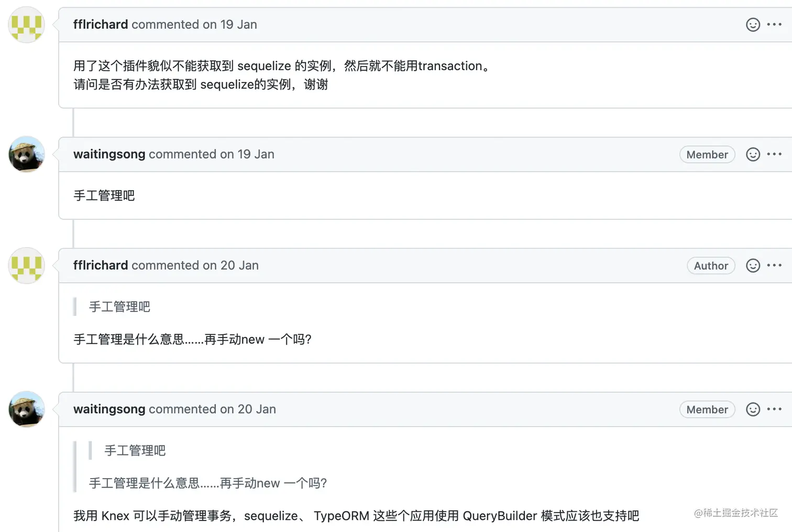Click the 'on 19 Jan' timestamp of fflrichard's comment
The height and width of the screenshot is (532, 792).
pos(230,25)
